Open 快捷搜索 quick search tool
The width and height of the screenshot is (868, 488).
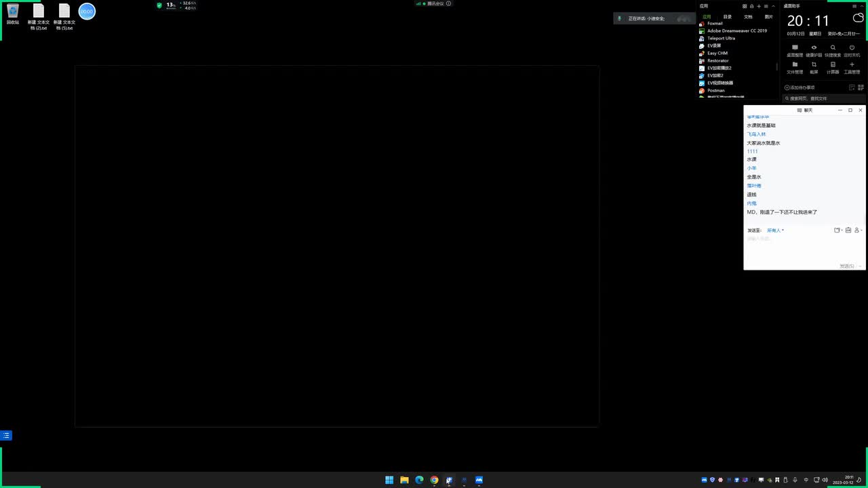[833, 51]
